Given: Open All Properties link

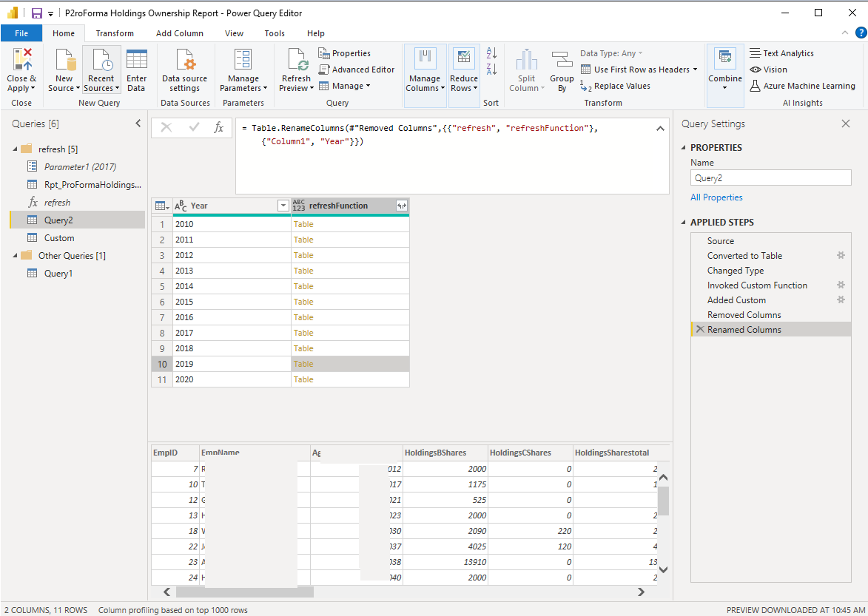Looking at the screenshot, I should (716, 197).
